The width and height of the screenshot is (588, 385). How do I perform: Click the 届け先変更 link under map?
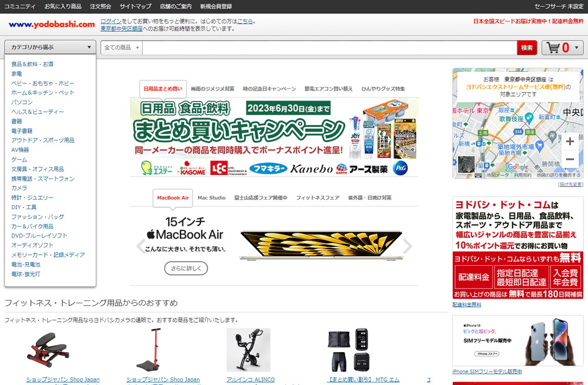pos(570,185)
